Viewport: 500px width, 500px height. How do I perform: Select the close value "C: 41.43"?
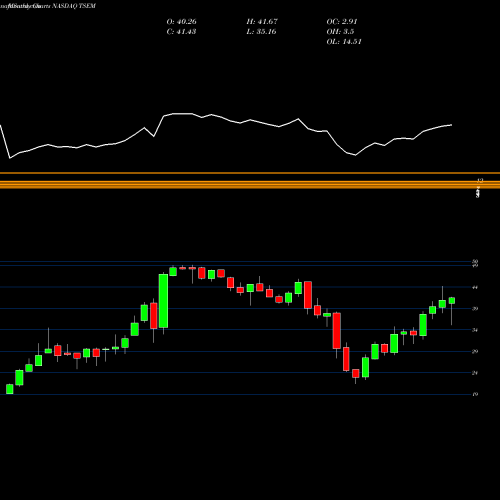(x=181, y=32)
